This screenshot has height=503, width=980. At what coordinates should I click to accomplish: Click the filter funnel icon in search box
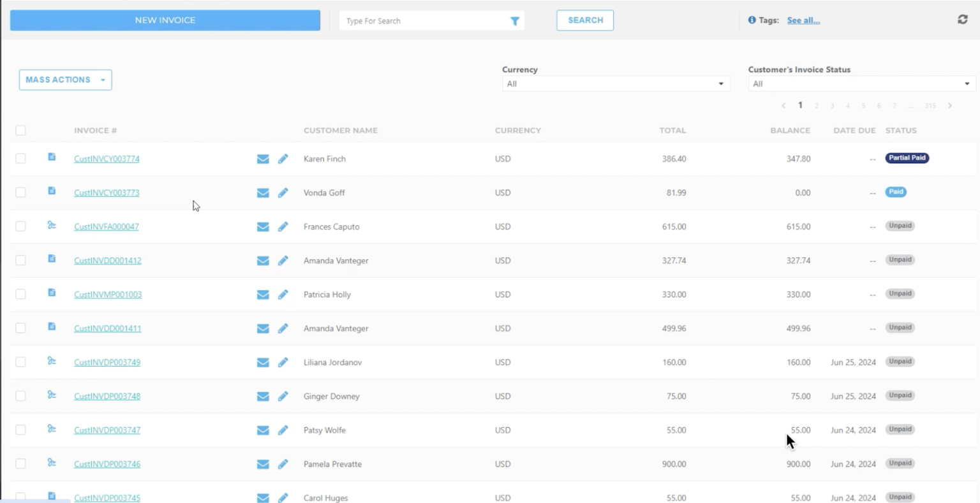[514, 21]
